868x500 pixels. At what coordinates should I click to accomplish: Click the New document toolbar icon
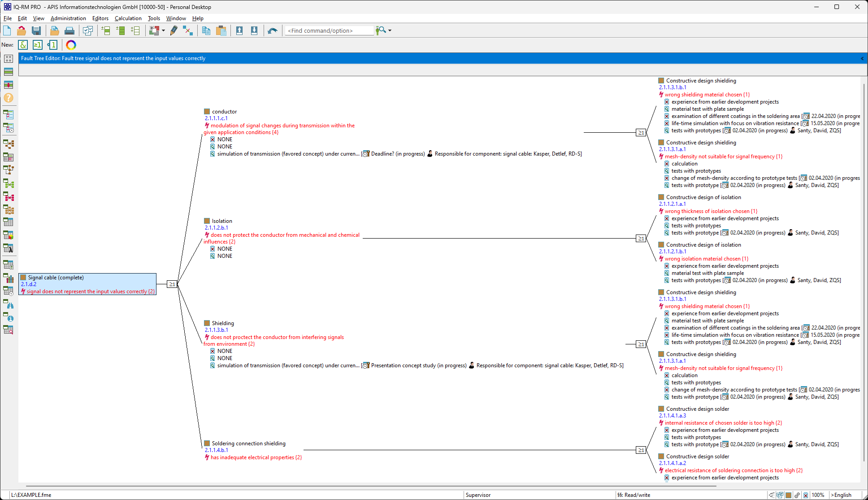tap(7, 30)
